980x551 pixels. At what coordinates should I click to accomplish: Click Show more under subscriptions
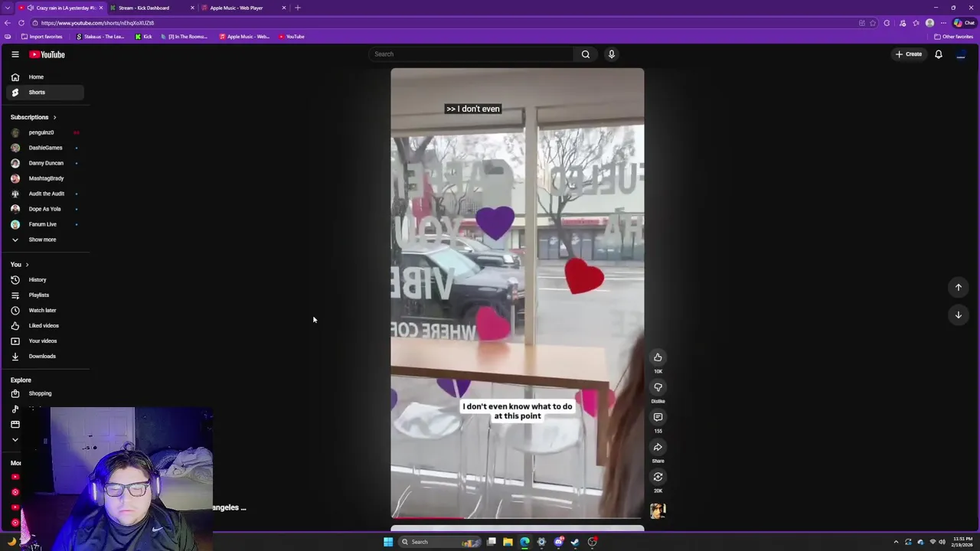[x=44, y=240]
